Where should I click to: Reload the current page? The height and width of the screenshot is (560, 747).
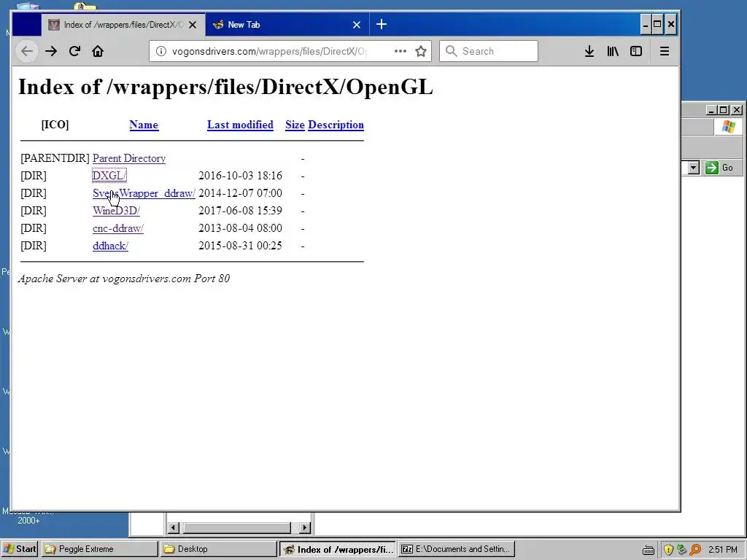click(74, 51)
